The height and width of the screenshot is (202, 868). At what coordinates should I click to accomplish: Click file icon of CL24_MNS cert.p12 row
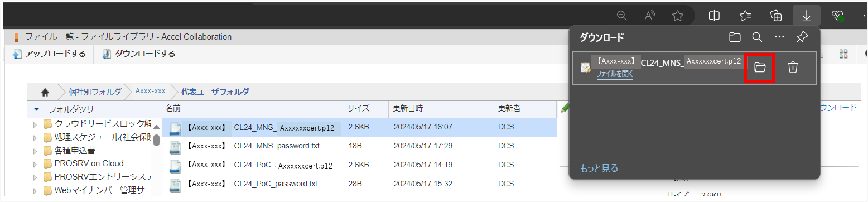point(175,128)
